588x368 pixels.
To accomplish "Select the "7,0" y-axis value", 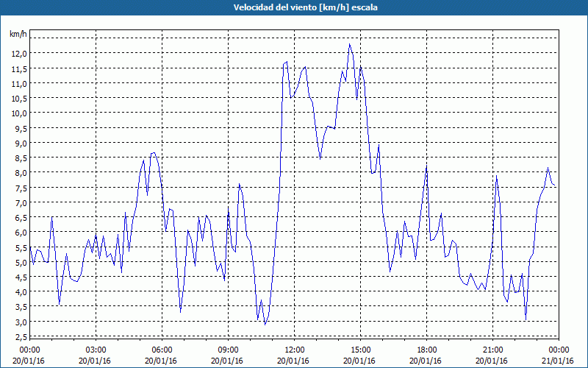I will tap(21, 203).
